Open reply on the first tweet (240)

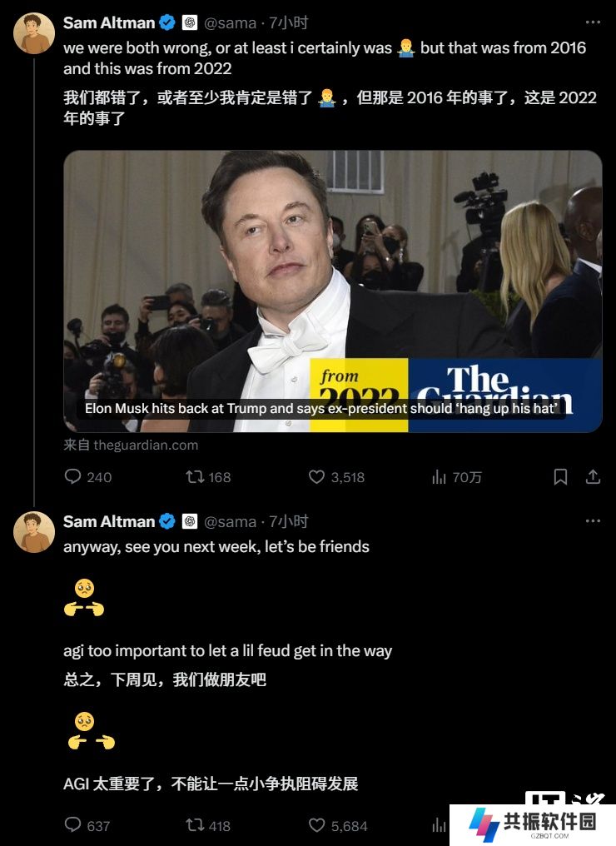click(x=87, y=477)
